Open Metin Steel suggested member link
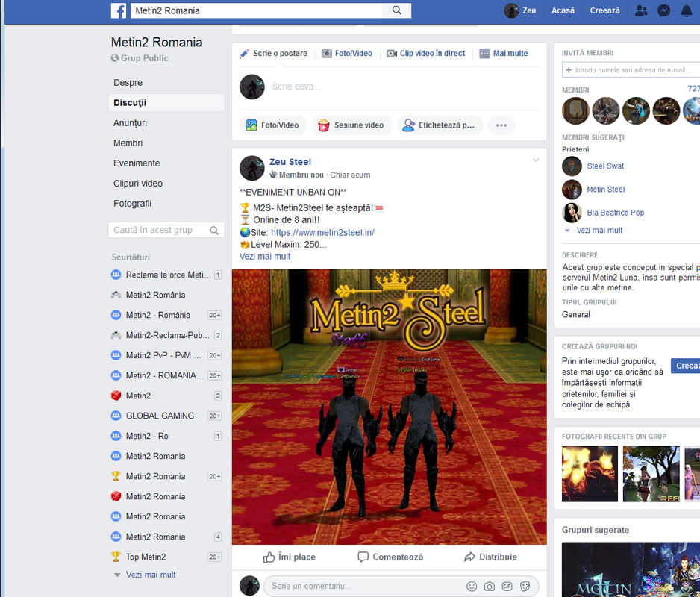700x597 pixels. click(x=606, y=190)
